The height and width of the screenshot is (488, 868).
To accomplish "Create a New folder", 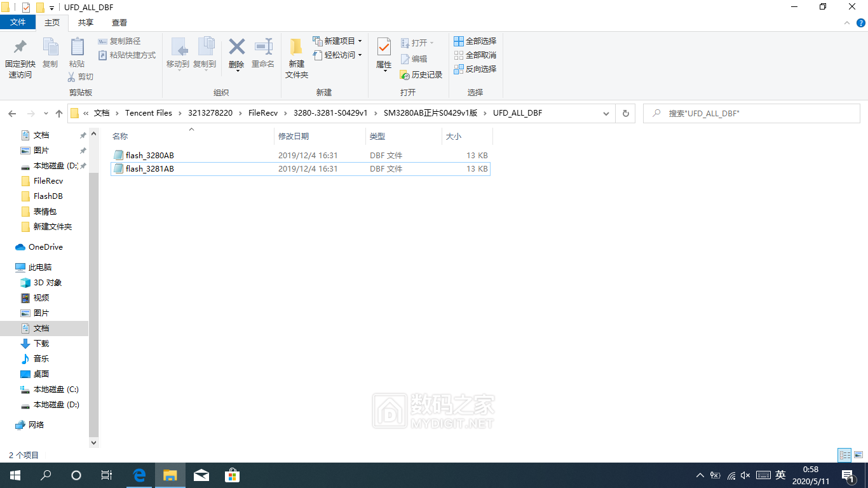I will pos(297,58).
